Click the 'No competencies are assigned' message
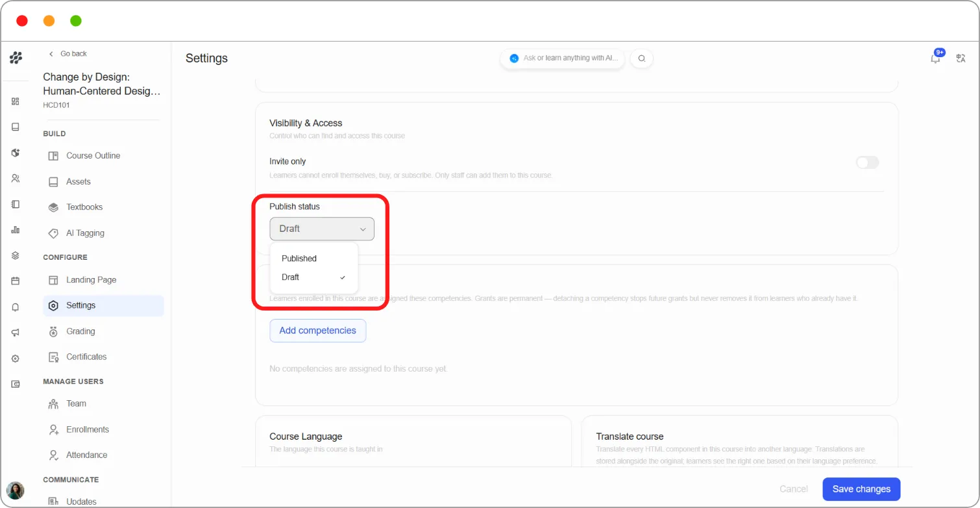The height and width of the screenshot is (508, 980). pyautogui.click(x=358, y=369)
